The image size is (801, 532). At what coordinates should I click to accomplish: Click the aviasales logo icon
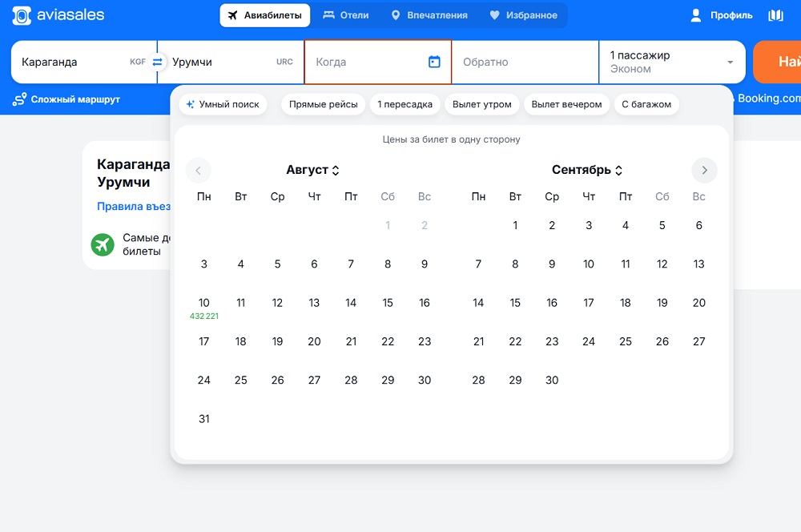click(22, 15)
